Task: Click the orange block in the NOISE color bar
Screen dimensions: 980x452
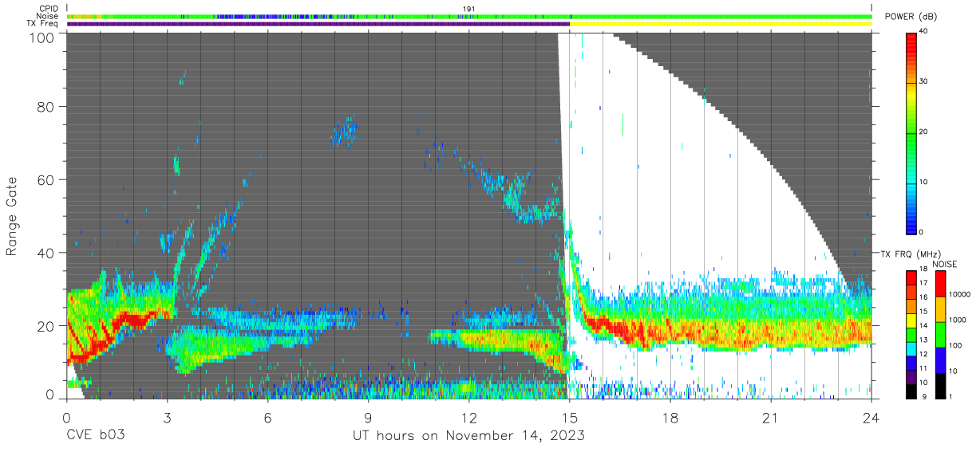Action: tap(940, 309)
